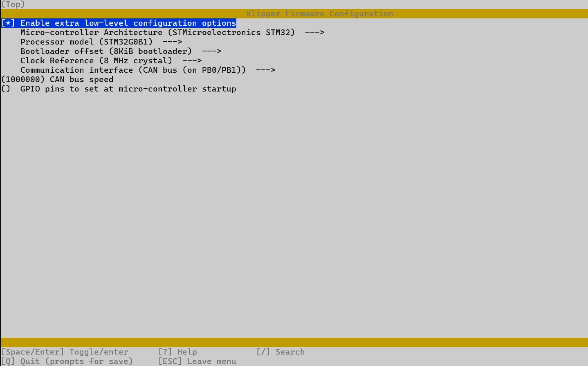The width and height of the screenshot is (588, 366).
Task: Click the [Q] Quit (prompts for save) hint
Action: (67, 362)
